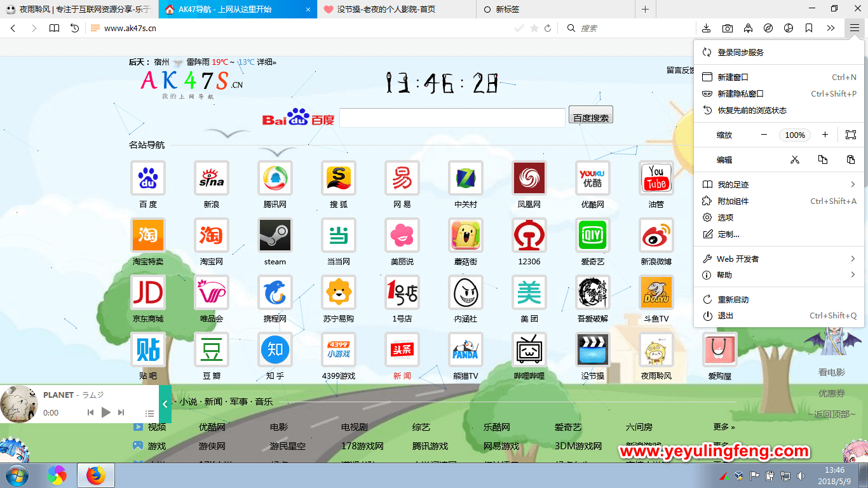Viewport: 868px width, 488px height.
Task: Cut using the scissors icon in the 编辑 row
Action: [794, 159]
